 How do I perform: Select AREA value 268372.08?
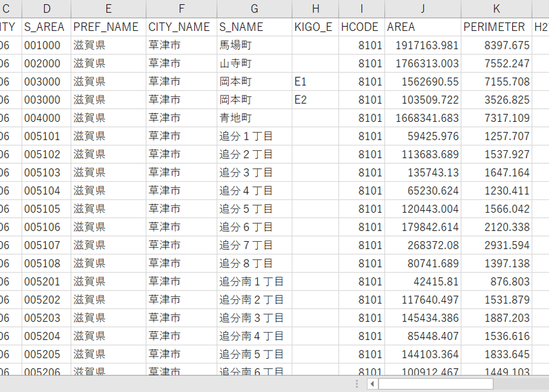[423, 245]
